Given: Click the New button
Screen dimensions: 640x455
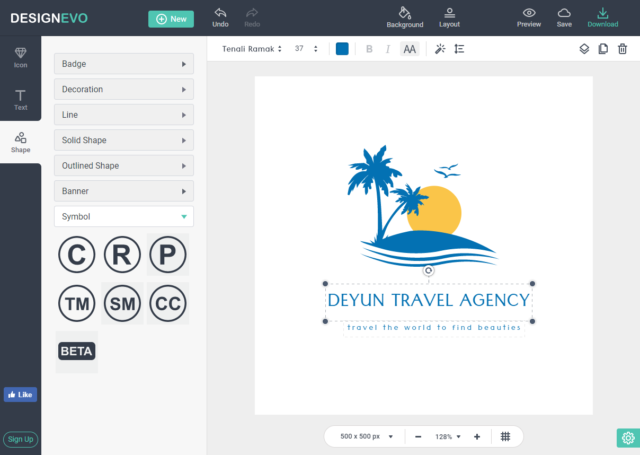Looking at the screenshot, I should point(171,19).
